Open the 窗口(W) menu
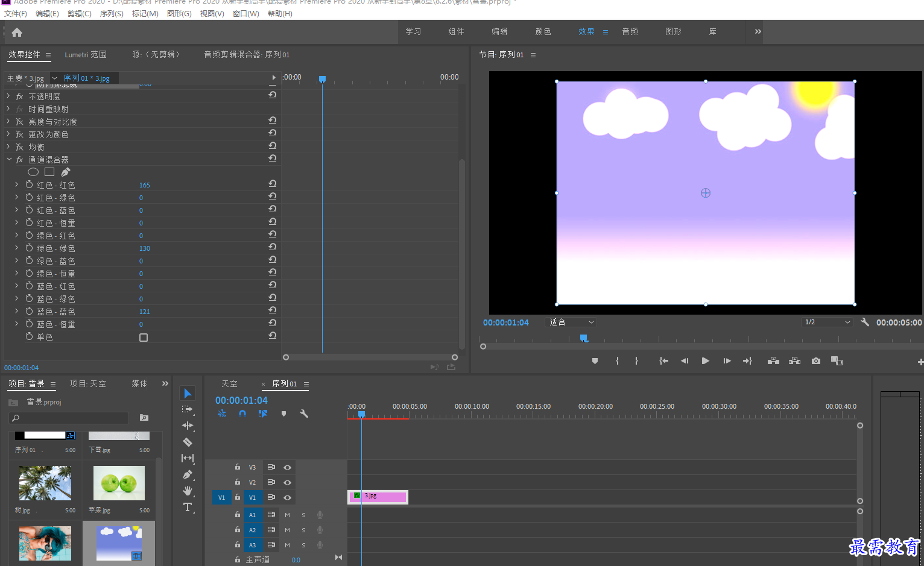 pos(245,13)
